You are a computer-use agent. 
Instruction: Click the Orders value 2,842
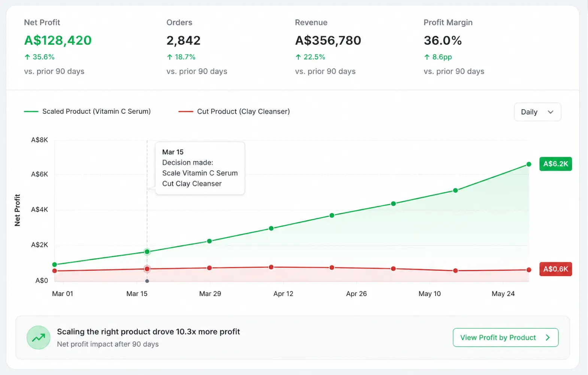pos(184,40)
